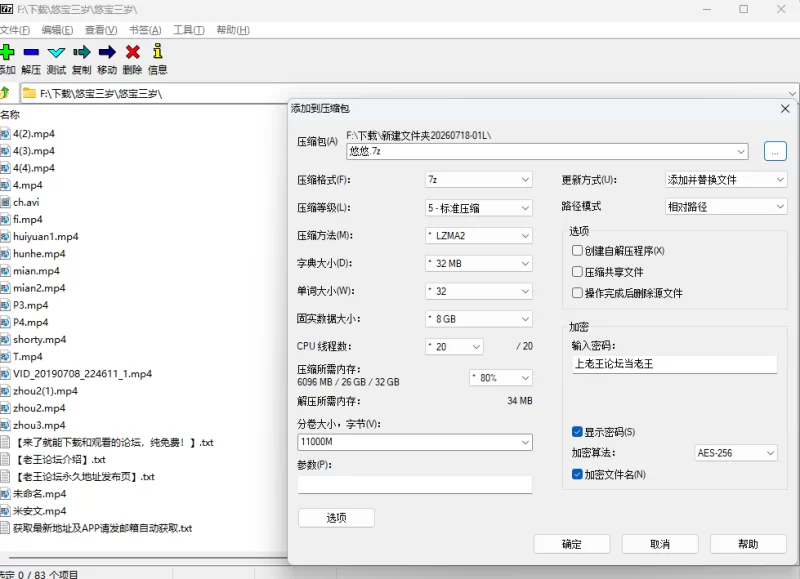Click the Copy (复制) arrow icon
The image size is (800, 579).
click(82, 52)
